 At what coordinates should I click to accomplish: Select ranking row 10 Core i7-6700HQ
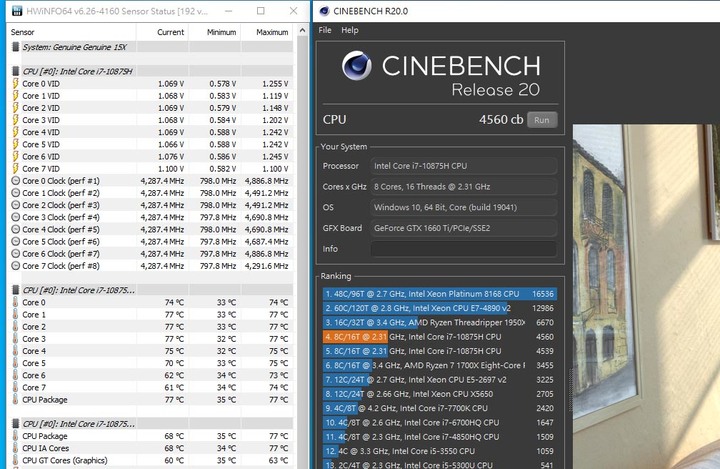pyautogui.click(x=439, y=423)
